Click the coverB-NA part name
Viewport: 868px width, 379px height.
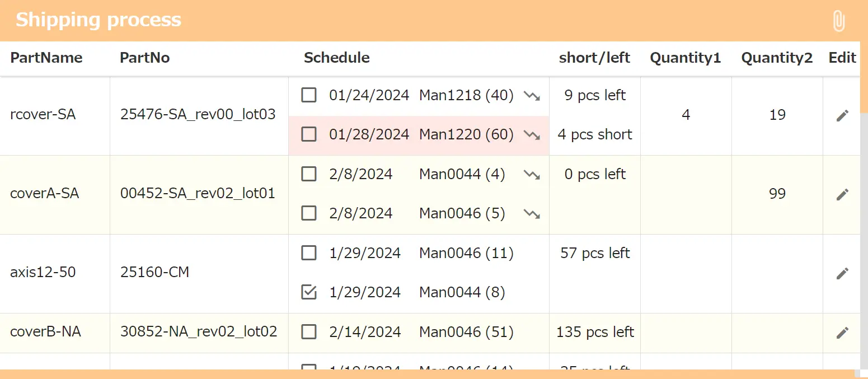click(x=45, y=332)
